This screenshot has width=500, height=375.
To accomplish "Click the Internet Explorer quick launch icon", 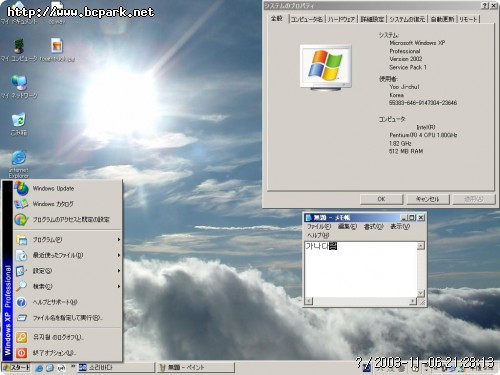I will 39,368.
